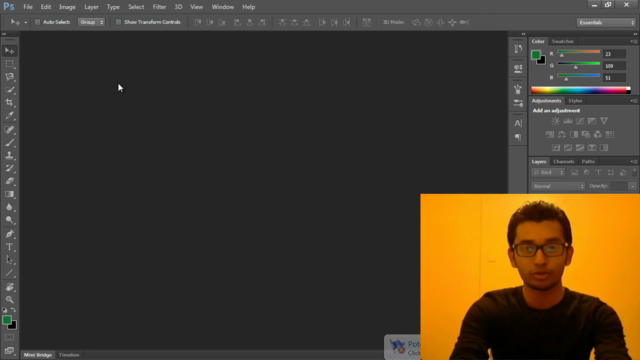Open the Kind filter dropdown

[548, 173]
